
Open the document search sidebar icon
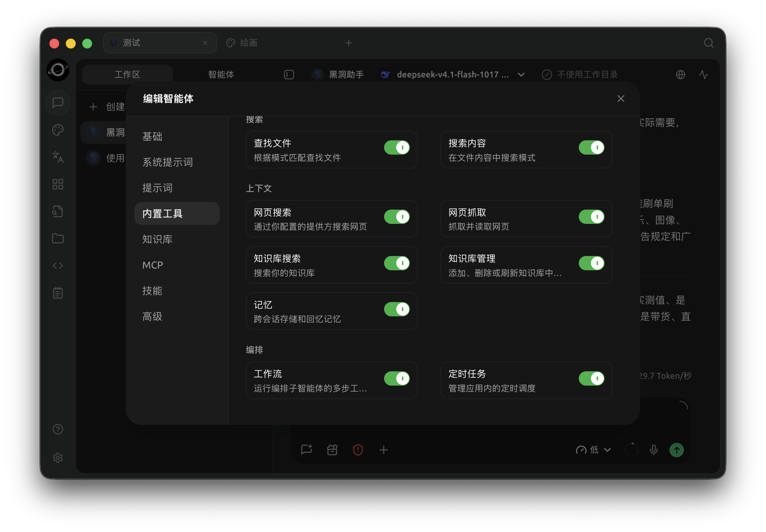(58, 211)
